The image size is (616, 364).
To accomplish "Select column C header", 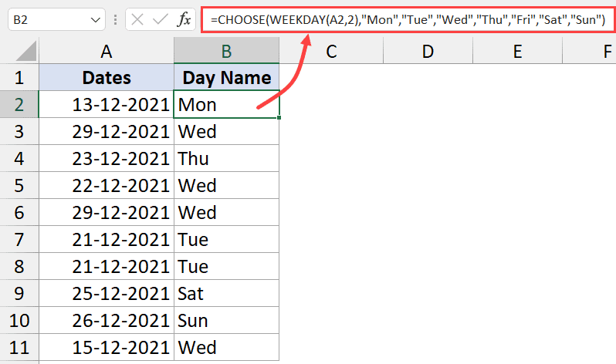I will [331, 52].
